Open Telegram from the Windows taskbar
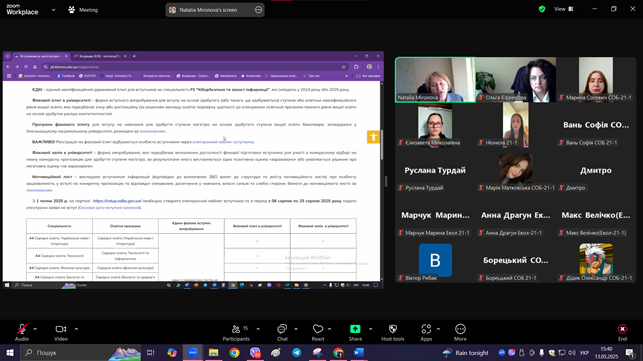 [296, 352]
